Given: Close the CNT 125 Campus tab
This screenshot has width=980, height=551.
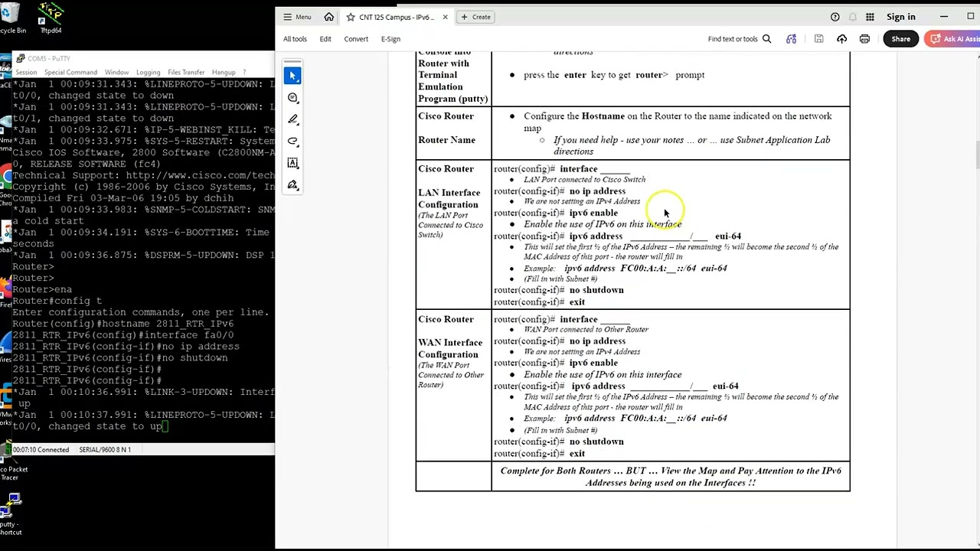Looking at the screenshot, I should tap(445, 17).
